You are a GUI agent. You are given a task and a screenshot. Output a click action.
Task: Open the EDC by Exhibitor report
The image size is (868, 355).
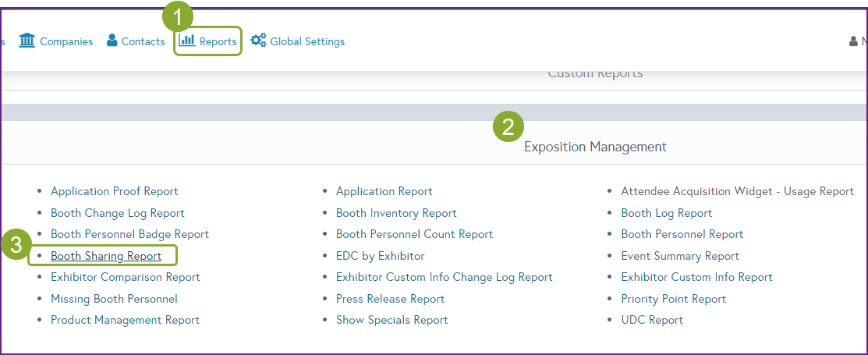pos(380,256)
